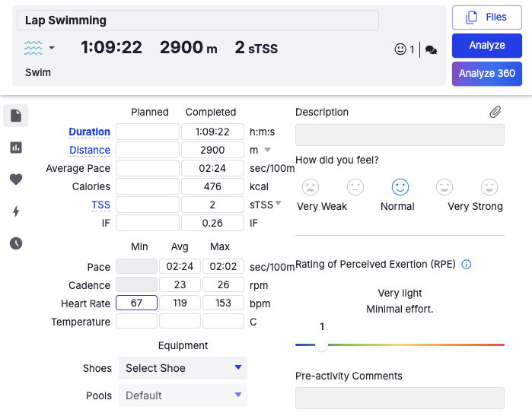Image resolution: width=532 pixels, height=416 pixels.
Task: Switch to the bar chart sidebar tab
Action: click(x=16, y=148)
